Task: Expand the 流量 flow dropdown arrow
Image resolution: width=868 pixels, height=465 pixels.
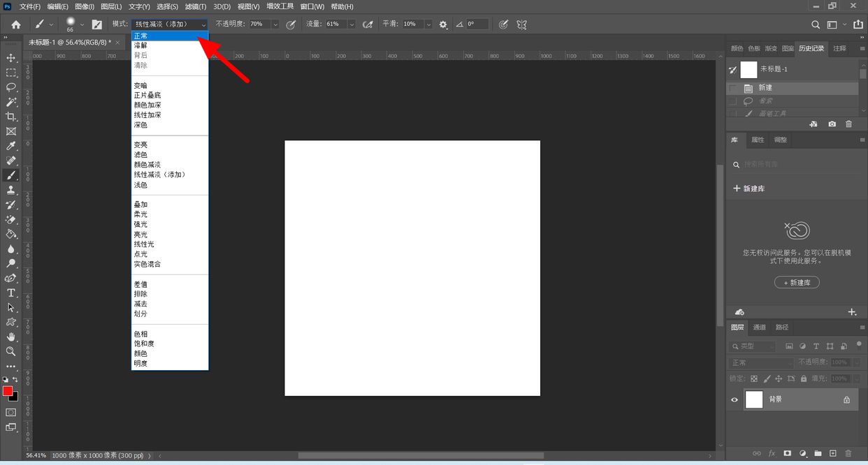Action: (x=351, y=24)
